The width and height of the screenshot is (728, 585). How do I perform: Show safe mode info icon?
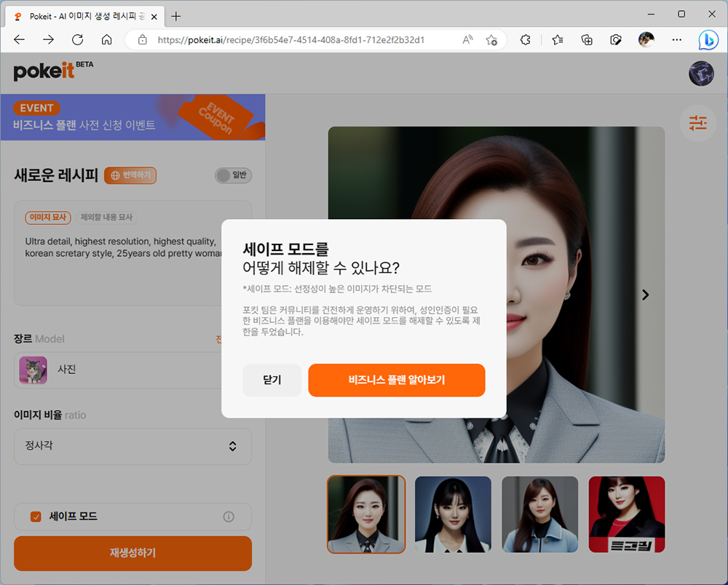click(229, 517)
